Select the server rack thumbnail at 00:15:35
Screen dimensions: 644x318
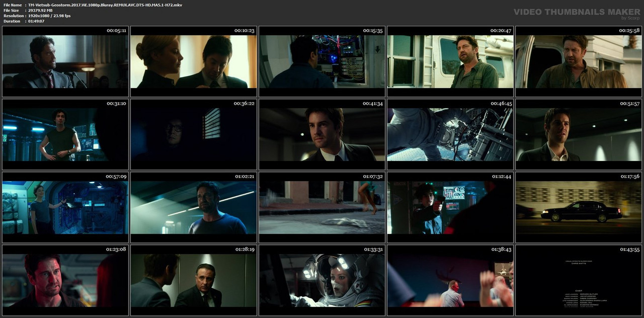(322, 61)
